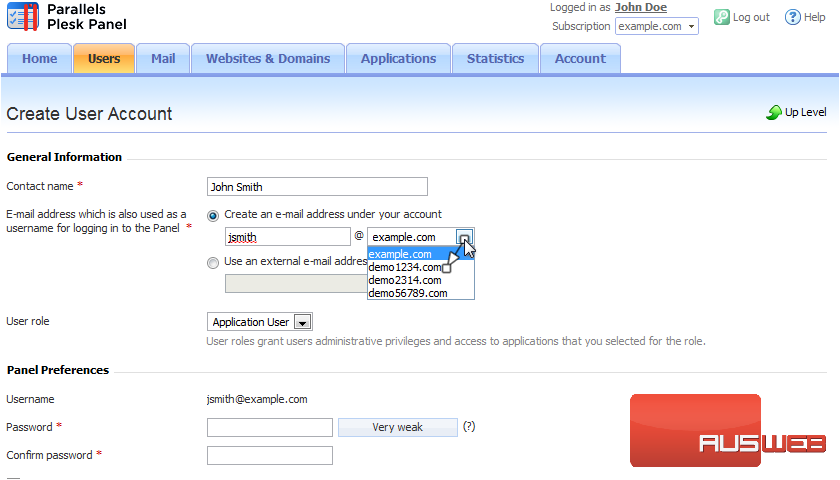Open the Users tab
This screenshot has height=480, width=840.
104,58
